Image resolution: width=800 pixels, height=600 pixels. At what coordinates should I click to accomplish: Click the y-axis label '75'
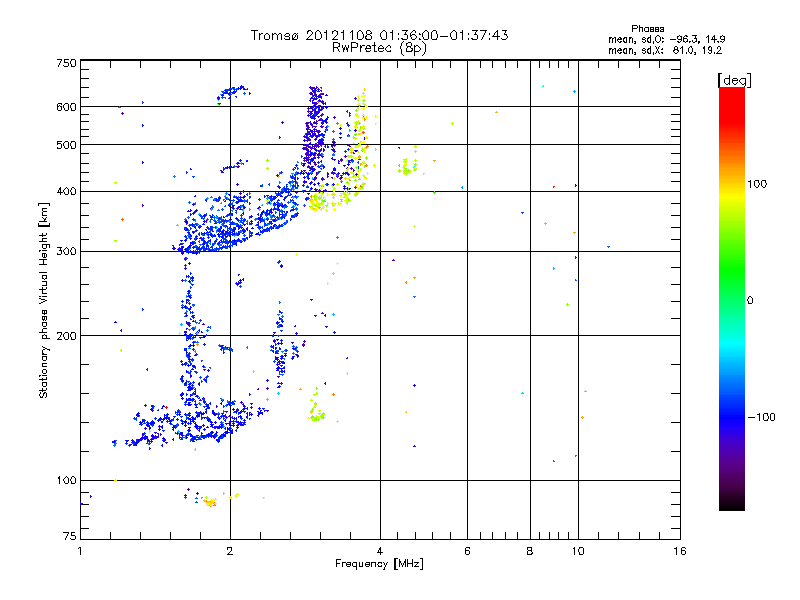coord(70,536)
